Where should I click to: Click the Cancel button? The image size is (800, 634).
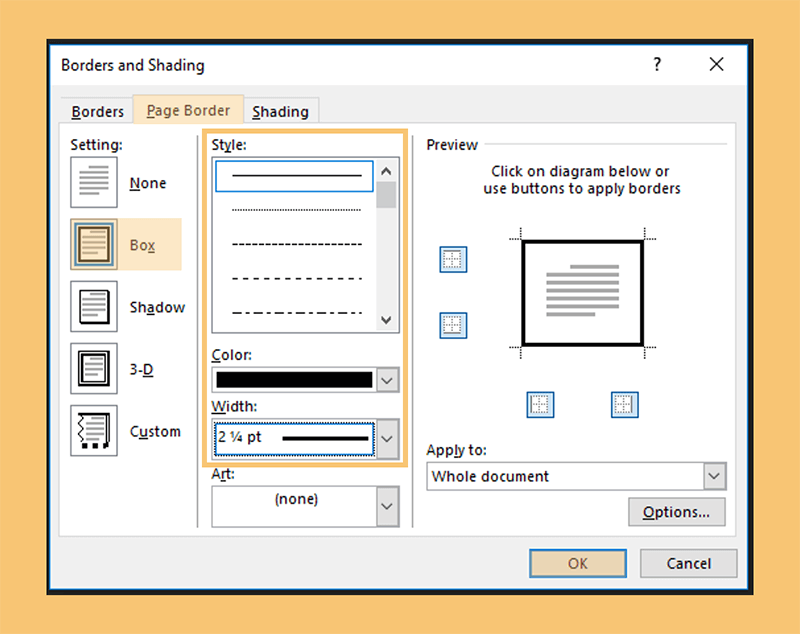(689, 563)
